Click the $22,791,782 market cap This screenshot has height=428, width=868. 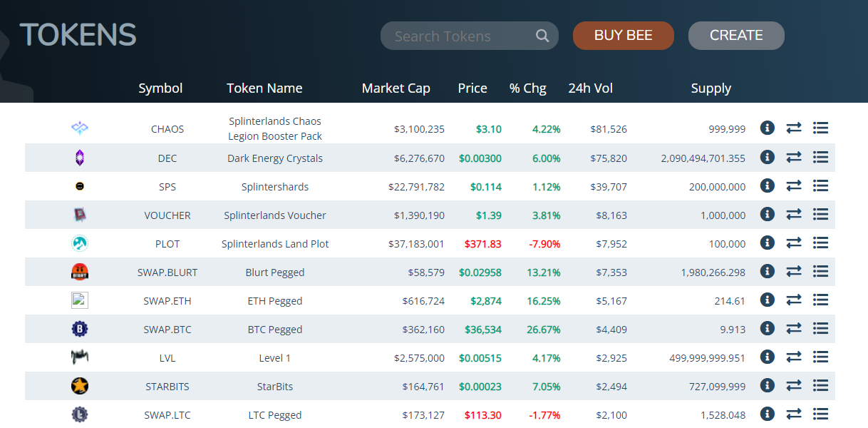click(x=417, y=187)
